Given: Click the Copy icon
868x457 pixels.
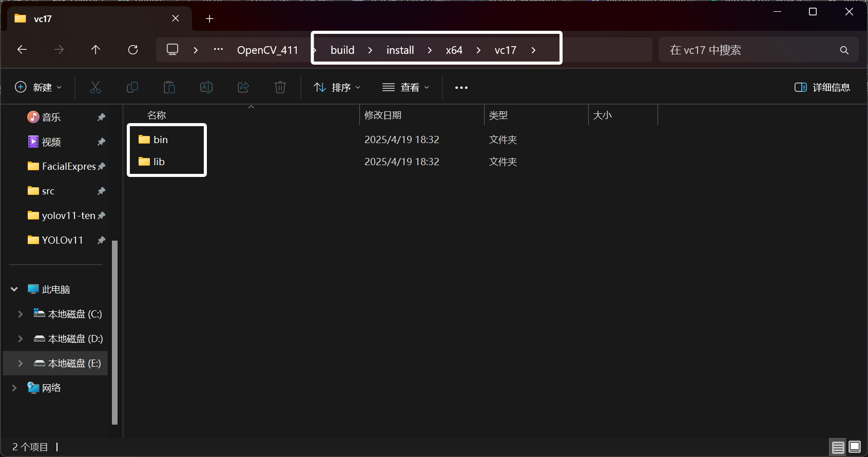Looking at the screenshot, I should tap(132, 87).
